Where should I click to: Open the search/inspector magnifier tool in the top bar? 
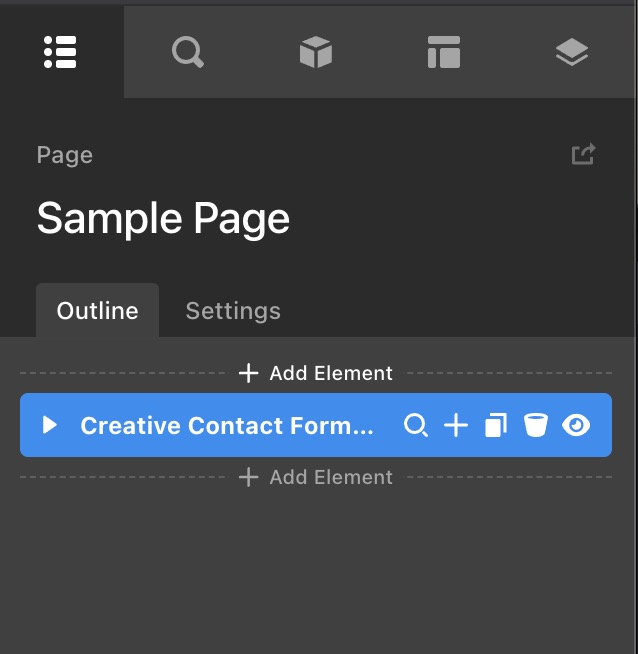tap(188, 52)
